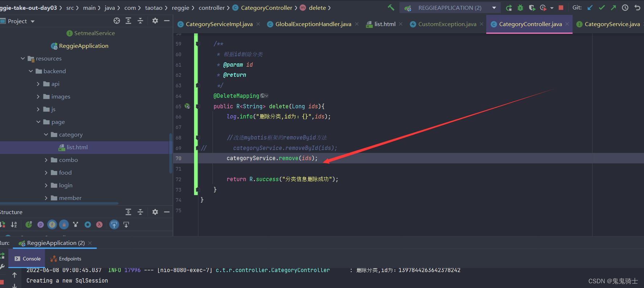
Task: Switch to CategoryServiceImpl.java tab
Action: click(x=219, y=24)
